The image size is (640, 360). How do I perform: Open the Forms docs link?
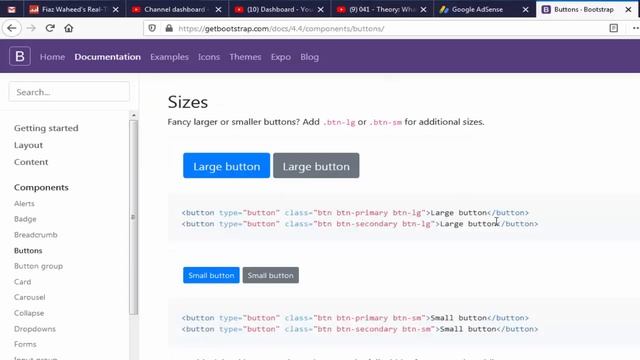25,344
